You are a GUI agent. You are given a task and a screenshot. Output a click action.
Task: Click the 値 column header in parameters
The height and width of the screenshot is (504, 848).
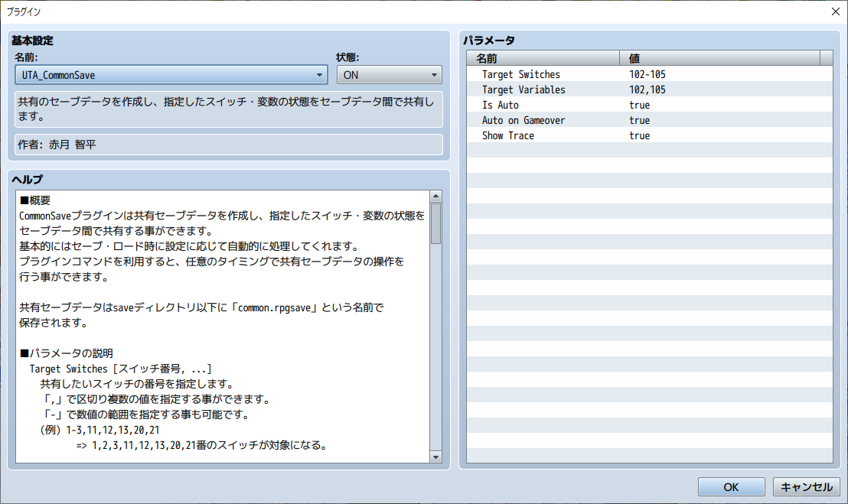tap(720, 58)
